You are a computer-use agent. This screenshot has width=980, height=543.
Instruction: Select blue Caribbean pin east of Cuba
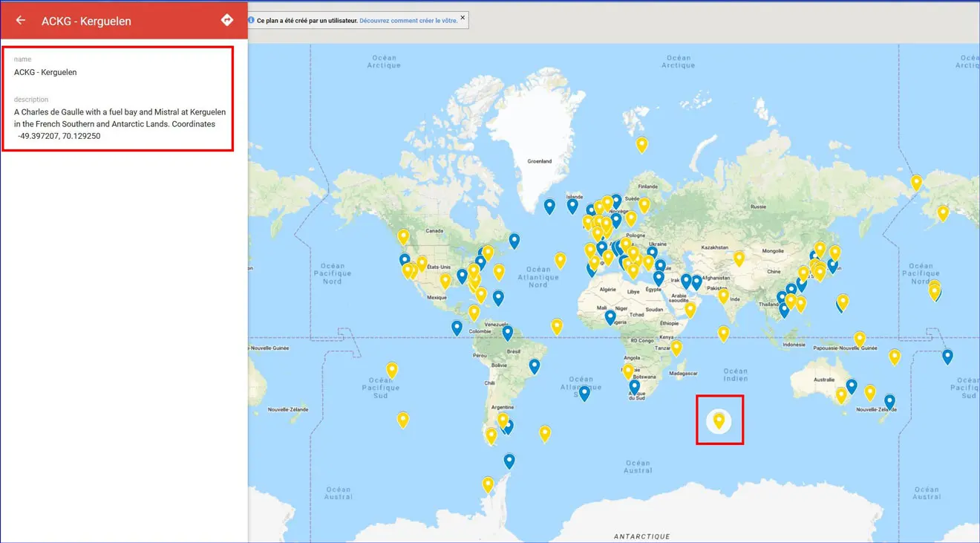[498, 298]
